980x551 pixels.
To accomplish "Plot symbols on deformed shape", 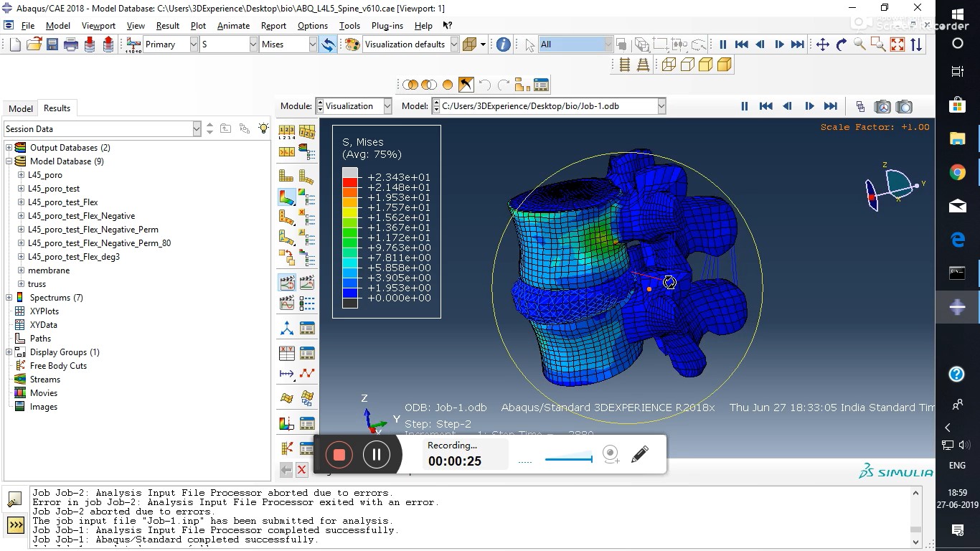I will click(x=286, y=217).
